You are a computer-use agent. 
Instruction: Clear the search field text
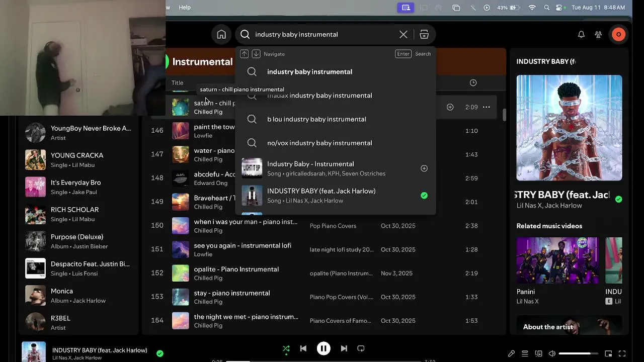coord(404,35)
